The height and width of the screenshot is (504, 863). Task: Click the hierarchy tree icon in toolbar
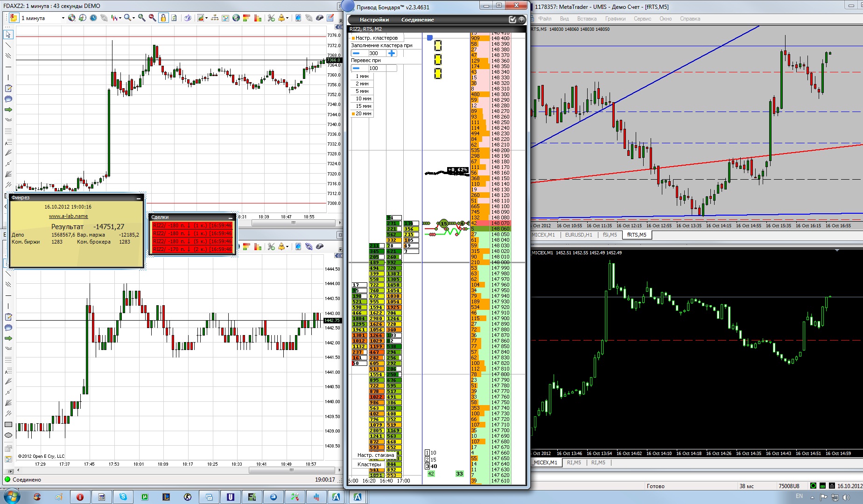(215, 18)
